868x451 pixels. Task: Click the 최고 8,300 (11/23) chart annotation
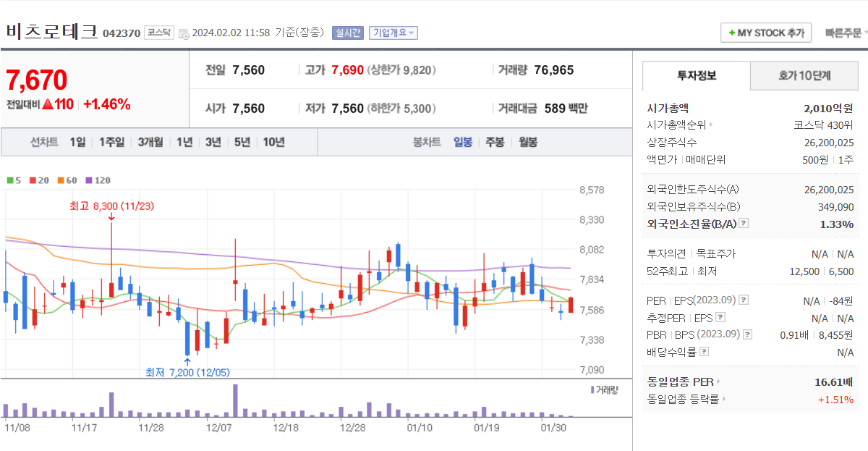pos(111,206)
